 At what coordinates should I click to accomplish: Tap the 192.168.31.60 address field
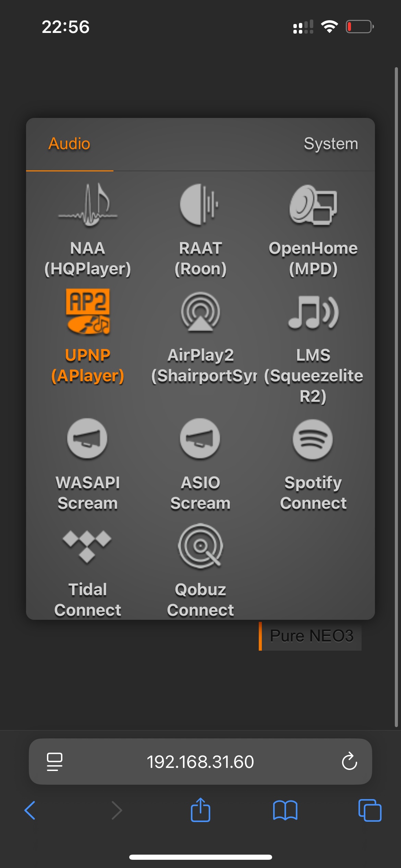(x=200, y=761)
